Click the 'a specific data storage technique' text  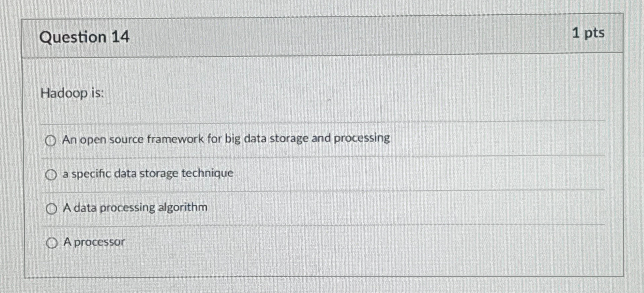pos(148,173)
